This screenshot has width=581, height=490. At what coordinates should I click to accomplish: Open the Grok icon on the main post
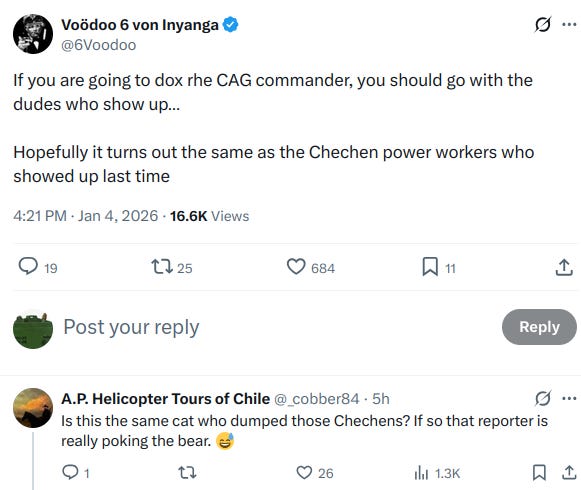point(543,25)
